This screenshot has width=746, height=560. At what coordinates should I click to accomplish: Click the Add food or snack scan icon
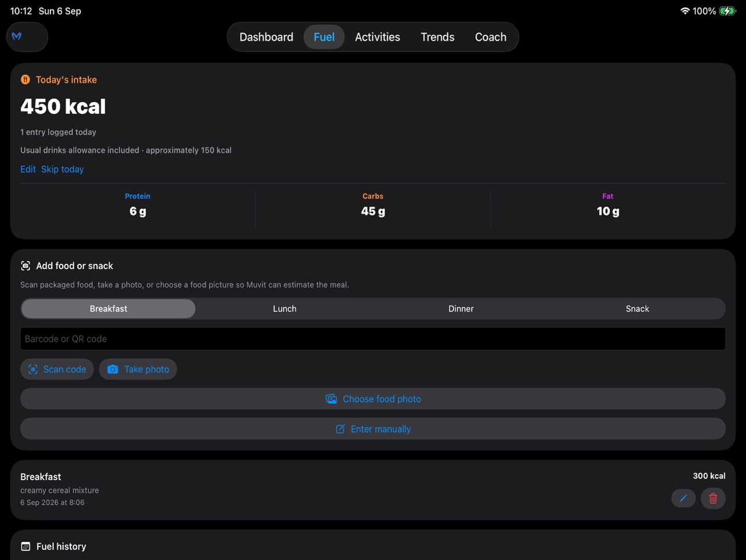tap(25, 266)
